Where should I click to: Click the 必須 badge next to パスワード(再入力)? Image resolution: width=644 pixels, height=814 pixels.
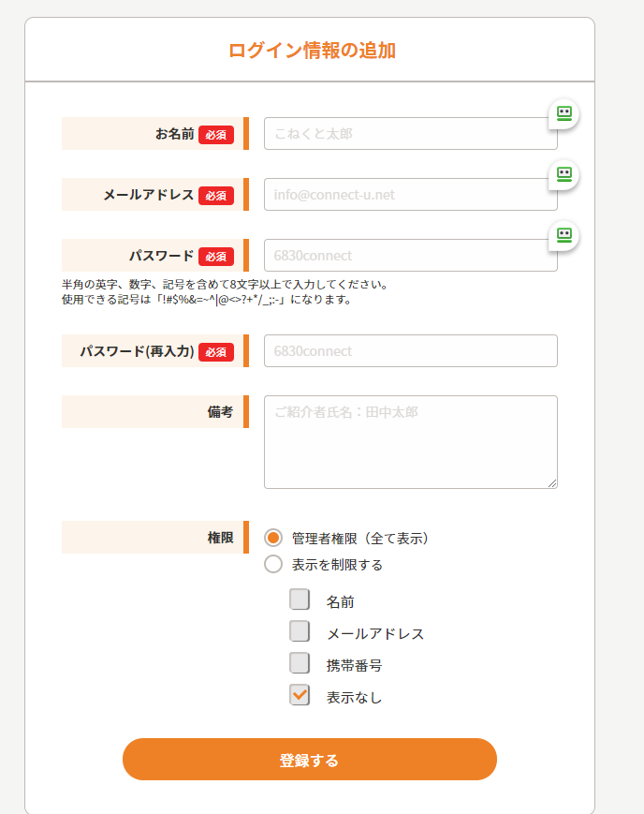coord(216,352)
